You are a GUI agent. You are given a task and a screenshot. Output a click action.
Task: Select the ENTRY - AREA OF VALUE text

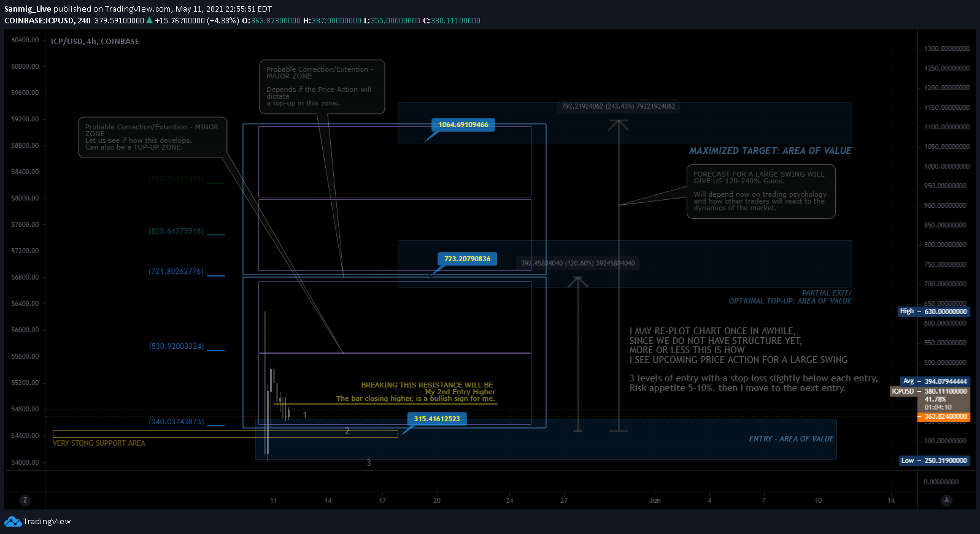tap(791, 439)
